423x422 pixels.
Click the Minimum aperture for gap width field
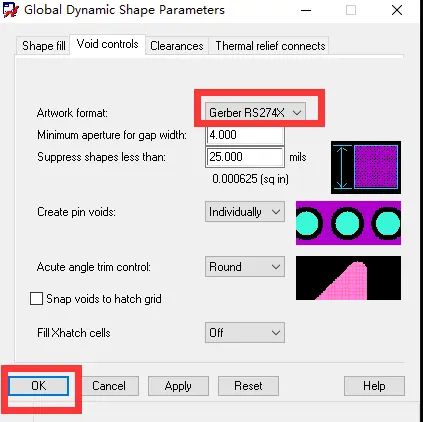click(x=245, y=135)
